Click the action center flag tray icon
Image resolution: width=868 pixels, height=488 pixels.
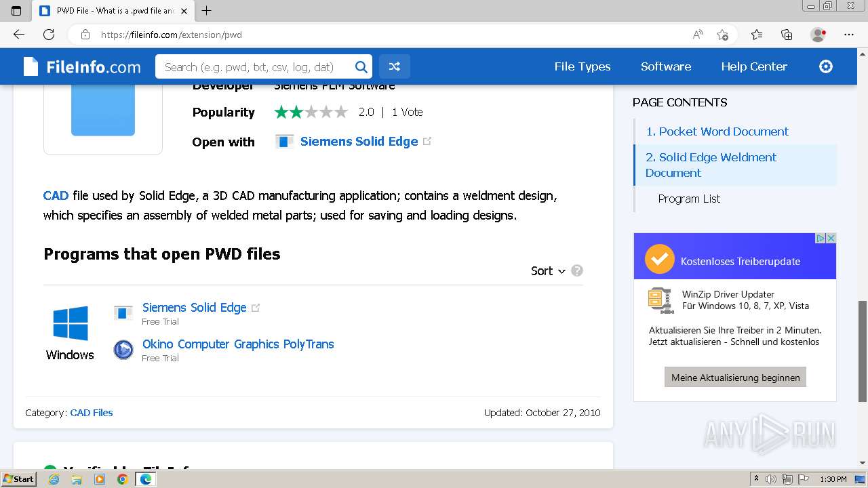tap(804, 479)
